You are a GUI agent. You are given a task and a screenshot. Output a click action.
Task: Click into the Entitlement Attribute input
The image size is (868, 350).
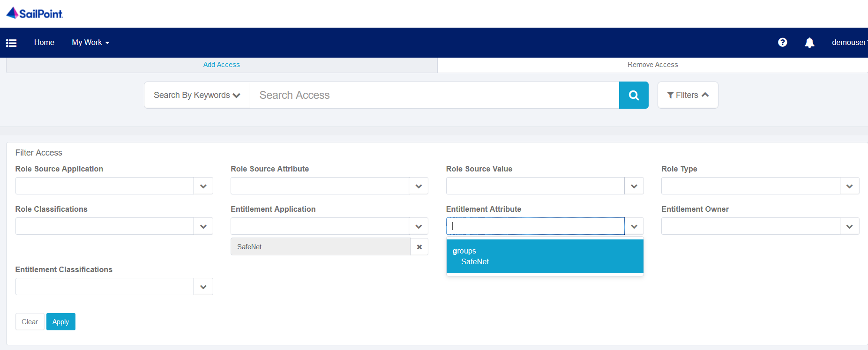click(535, 226)
